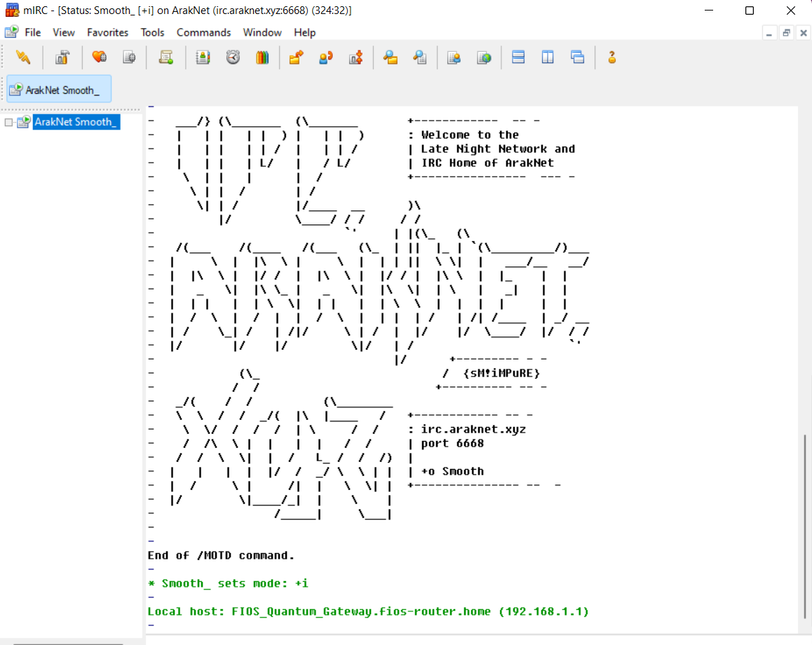
Task: Click the 'Late Night Network and' line
Action: click(x=498, y=149)
